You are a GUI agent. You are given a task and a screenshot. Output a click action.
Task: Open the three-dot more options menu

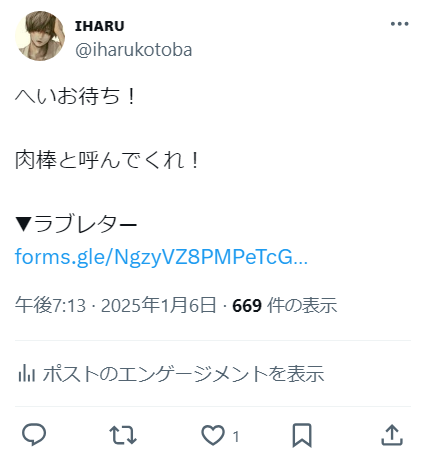pos(399,24)
